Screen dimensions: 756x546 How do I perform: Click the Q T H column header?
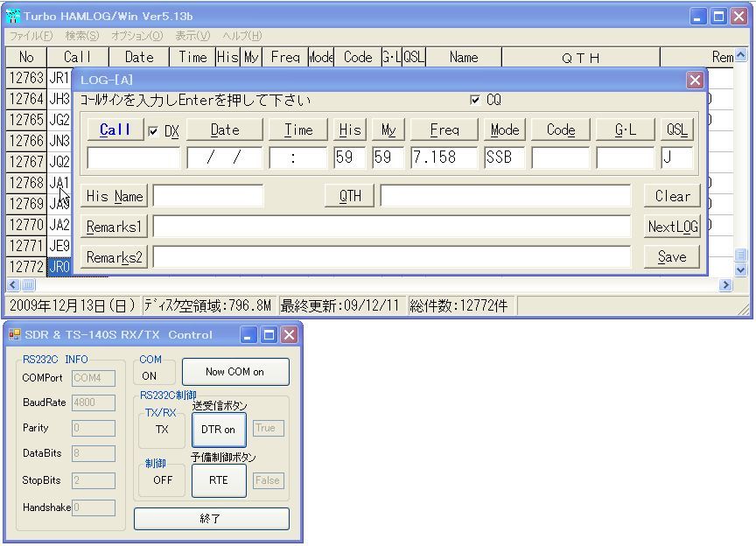(x=580, y=58)
